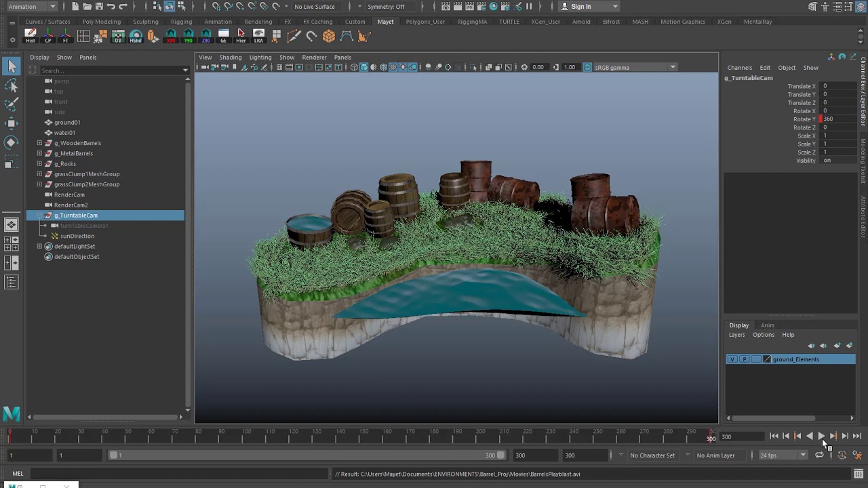This screenshot has width=868, height=488.
Task: Toggle the sRGB gamma view transform button
Action: 587,67
